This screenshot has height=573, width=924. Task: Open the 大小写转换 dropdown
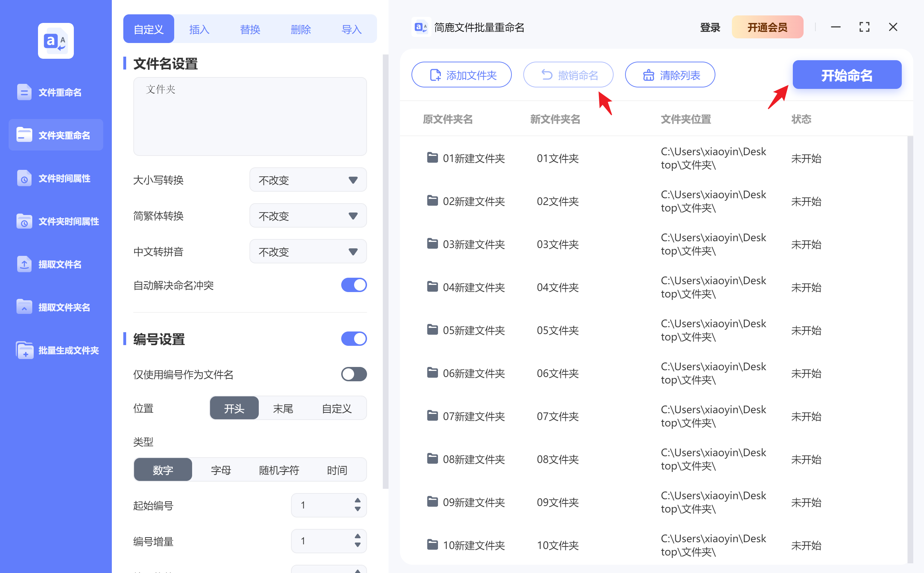coord(308,180)
